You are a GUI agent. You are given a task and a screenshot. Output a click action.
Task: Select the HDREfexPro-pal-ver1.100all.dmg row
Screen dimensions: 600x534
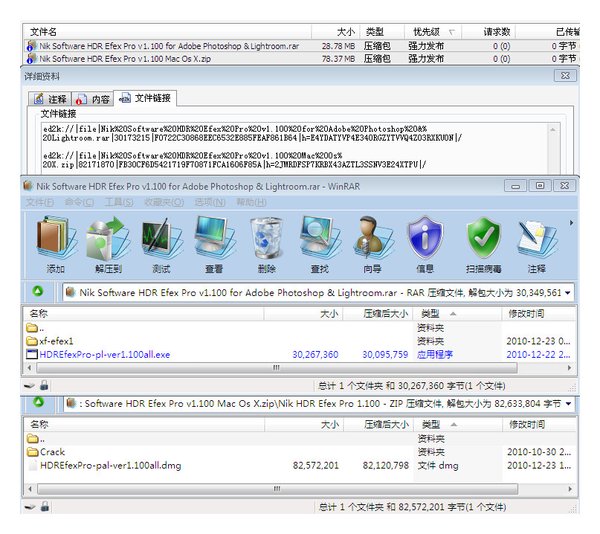[x=300, y=465]
